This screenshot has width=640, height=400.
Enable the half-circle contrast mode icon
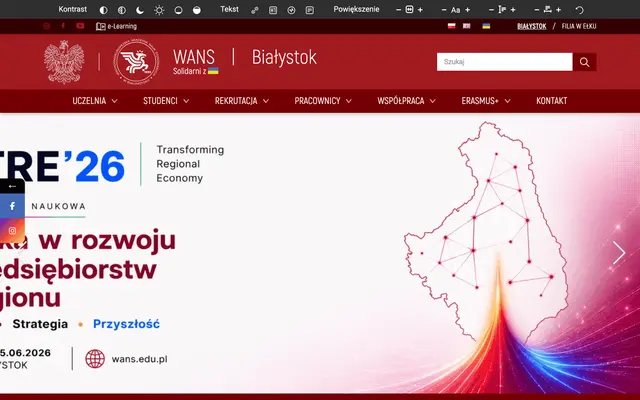104,10
